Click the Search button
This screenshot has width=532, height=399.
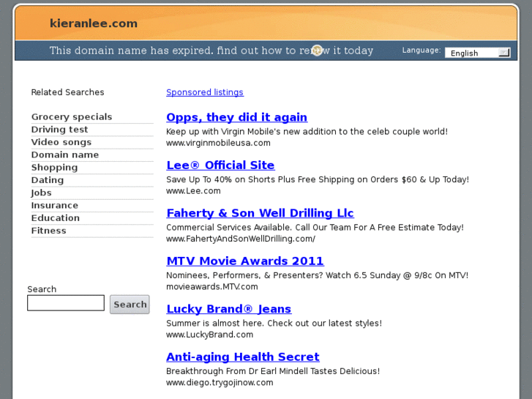[130, 305]
